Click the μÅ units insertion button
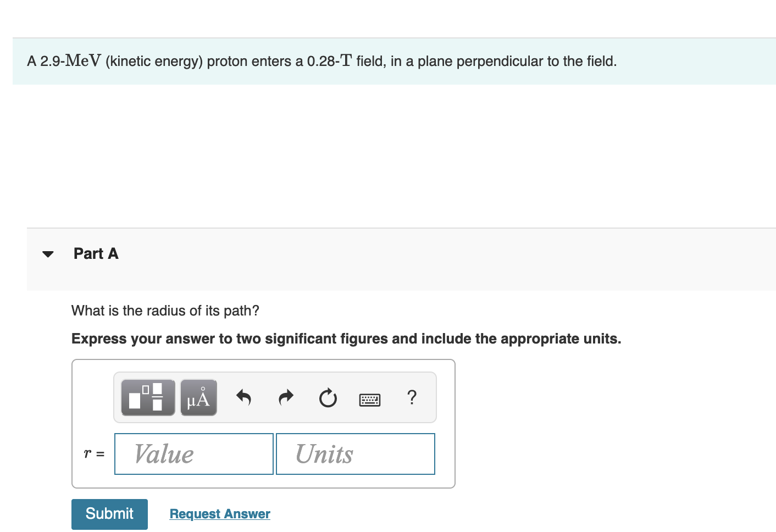 point(198,397)
